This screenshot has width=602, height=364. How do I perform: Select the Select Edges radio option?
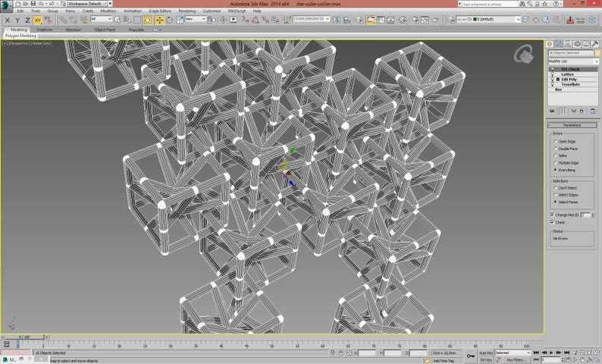pyautogui.click(x=555, y=195)
